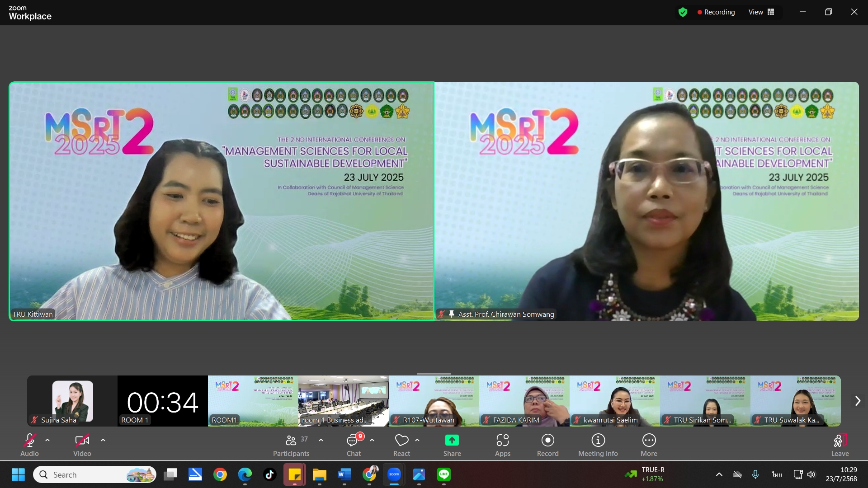Switch to Zoom taskbar icon

394,474
